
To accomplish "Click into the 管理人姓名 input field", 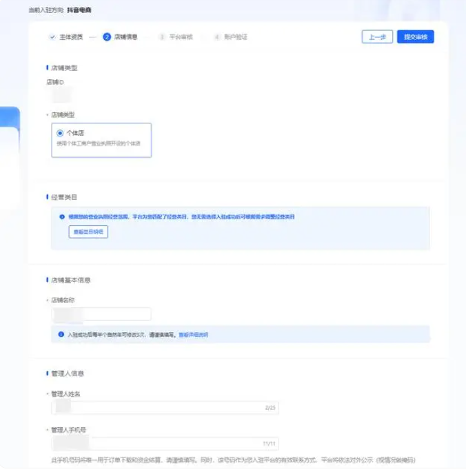I will 164,408.
